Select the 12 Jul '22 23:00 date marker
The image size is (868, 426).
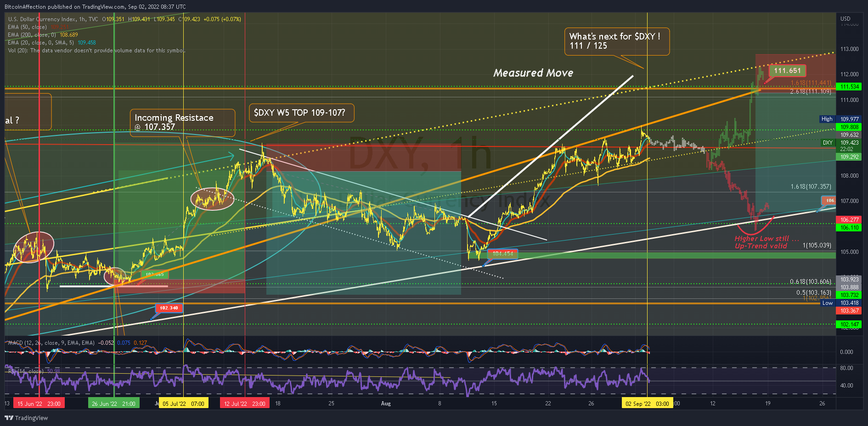coord(244,404)
